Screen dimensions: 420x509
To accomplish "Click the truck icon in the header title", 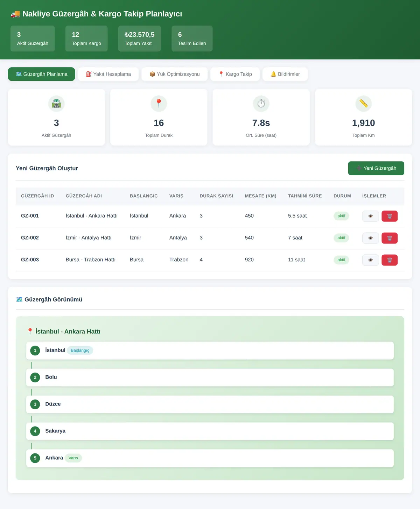I will [15, 14].
